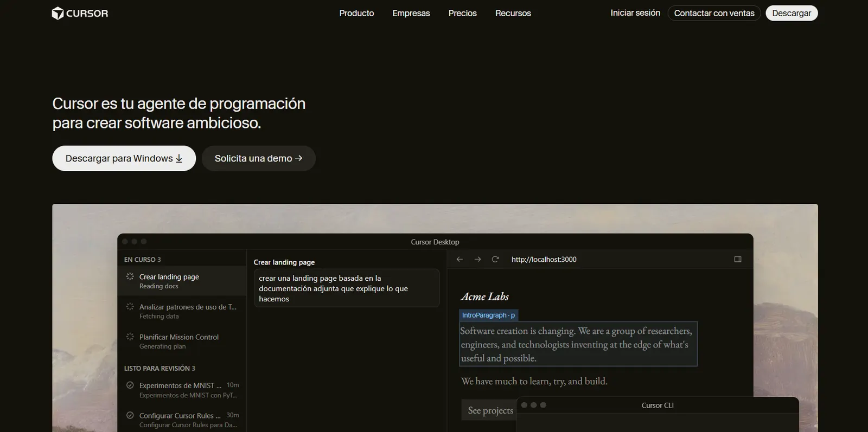The height and width of the screenshot is (432, 868).
Task: Go to the Precios page
Action: 463,13
